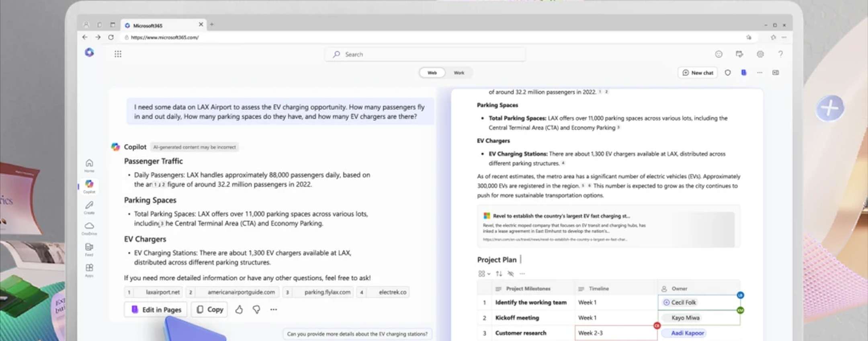
Task: Open the Pages notebook icon in chat header
Action: coord(744,72)
